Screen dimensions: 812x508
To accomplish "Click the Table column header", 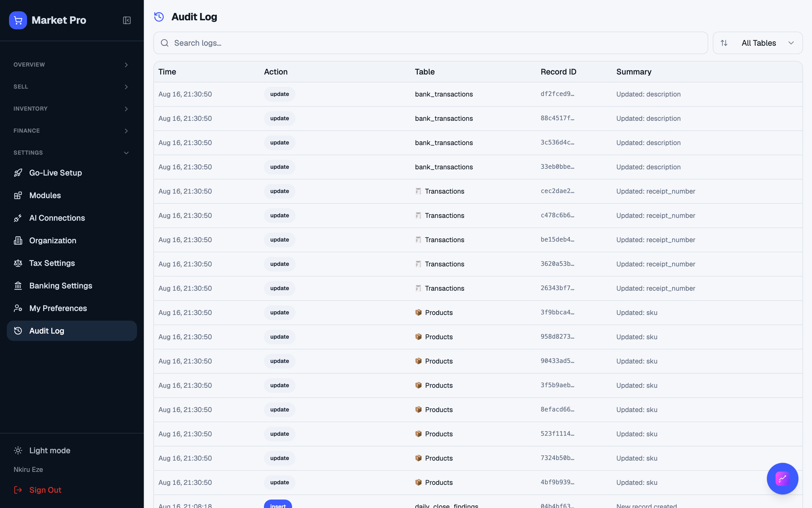I will click(424, 72).
